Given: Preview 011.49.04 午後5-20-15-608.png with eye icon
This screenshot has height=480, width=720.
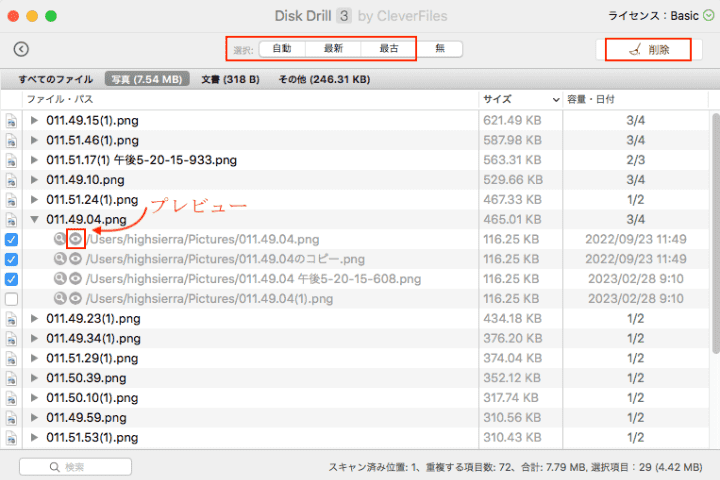Looking at the screenshot, I should point(75,279).
